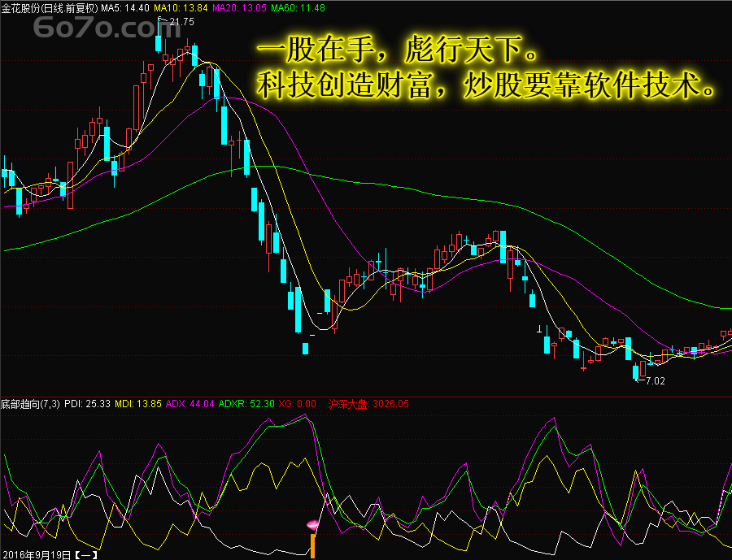Click the 7.02 low price label
This screenshot has height=560, width=732.
pos(655,381)
